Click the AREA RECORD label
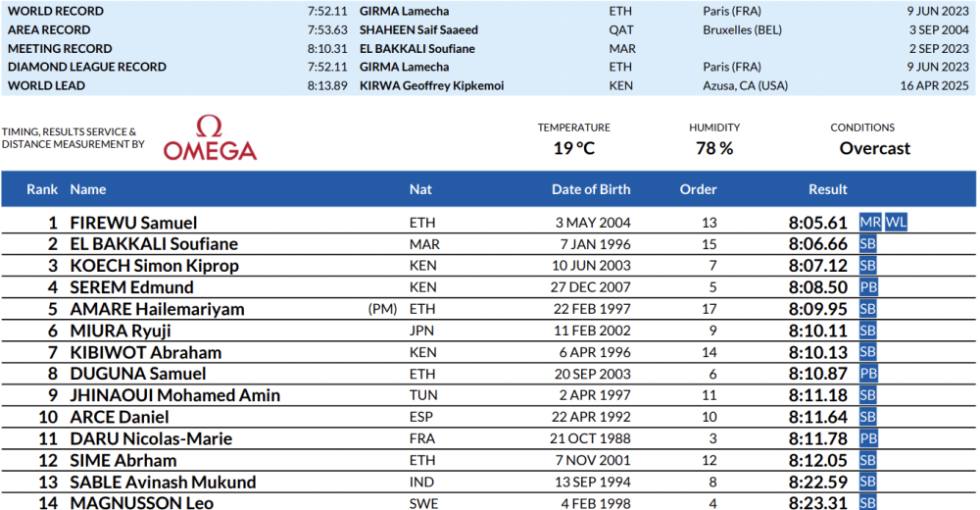The width and height of the screenshot is (980, 510). [x=49, y=30]
